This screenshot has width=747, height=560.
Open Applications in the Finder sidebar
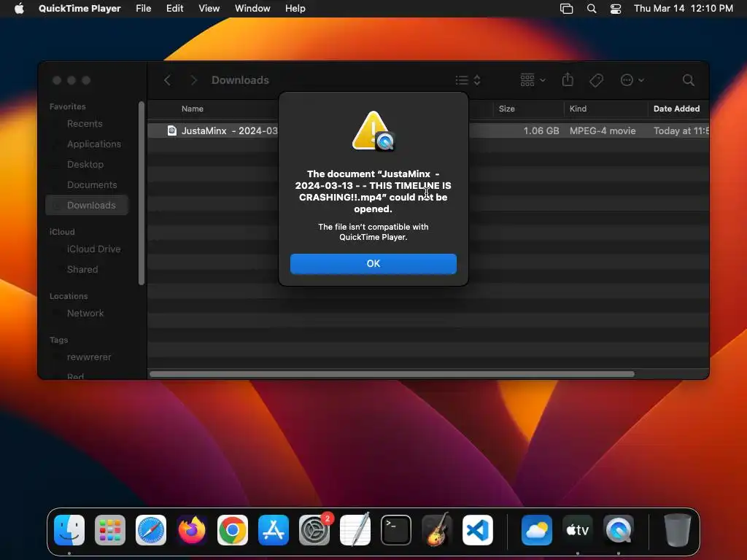[x=94, y=144]
